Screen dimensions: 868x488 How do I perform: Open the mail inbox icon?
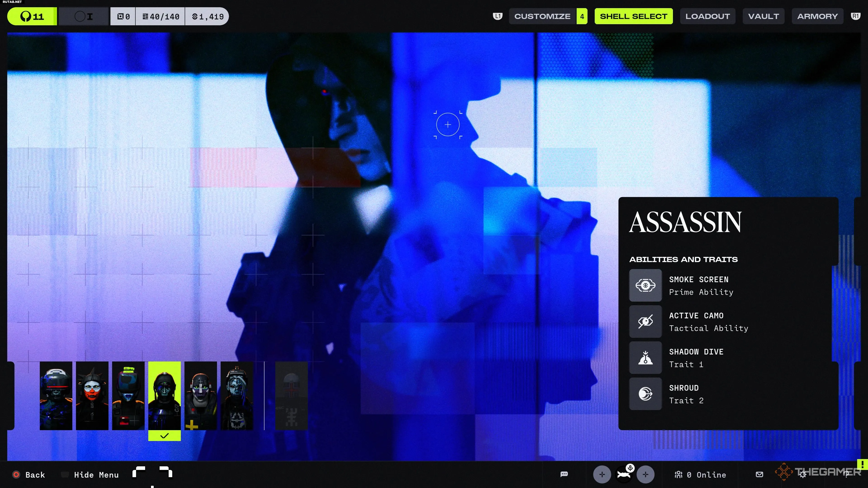tap(759, 474)
